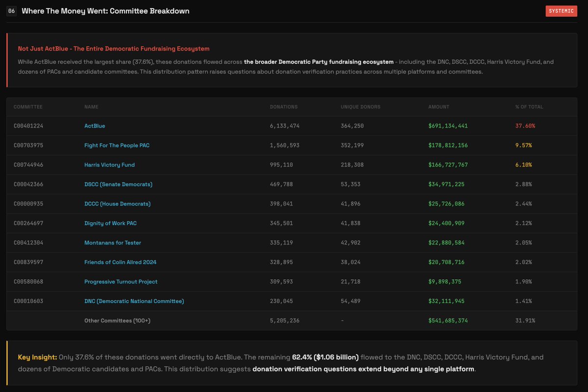Select committee ID C00412304
Screen dimensions: 588x392
coord(28,243)
